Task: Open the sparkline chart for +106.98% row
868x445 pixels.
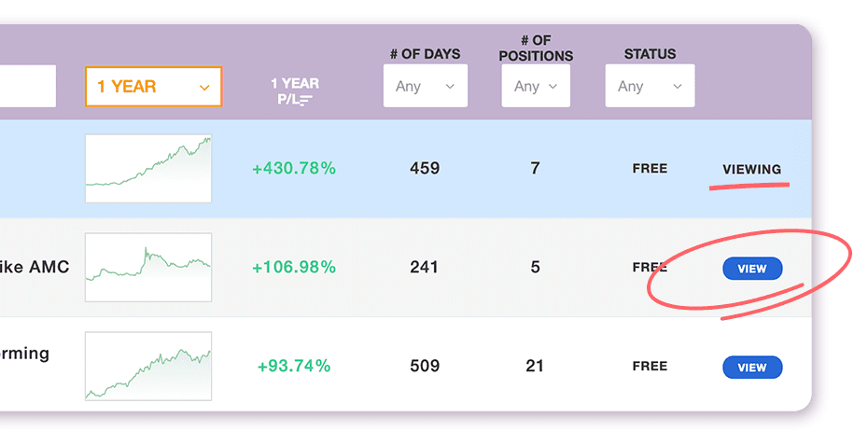Action: 148,268
